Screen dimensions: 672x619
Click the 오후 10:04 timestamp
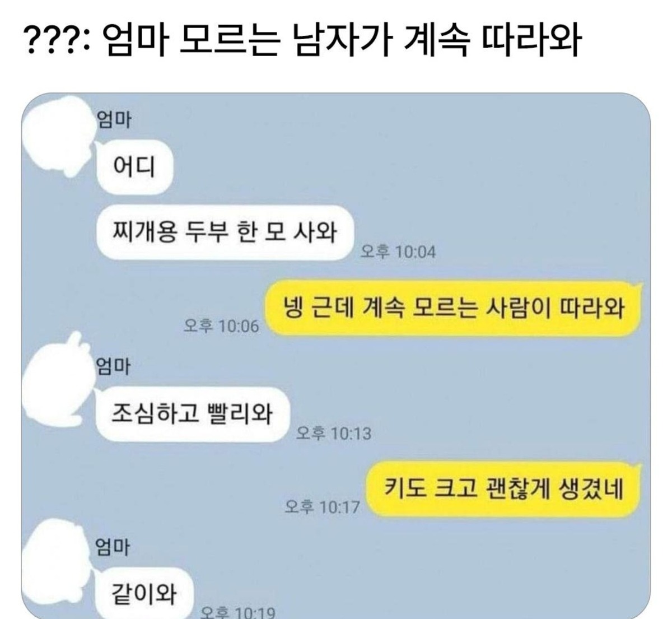click(x=398, y=252)
